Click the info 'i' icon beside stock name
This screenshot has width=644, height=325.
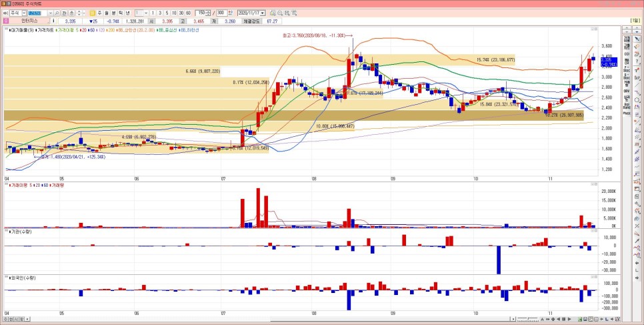pyautogui.click(x=54, y=21)
